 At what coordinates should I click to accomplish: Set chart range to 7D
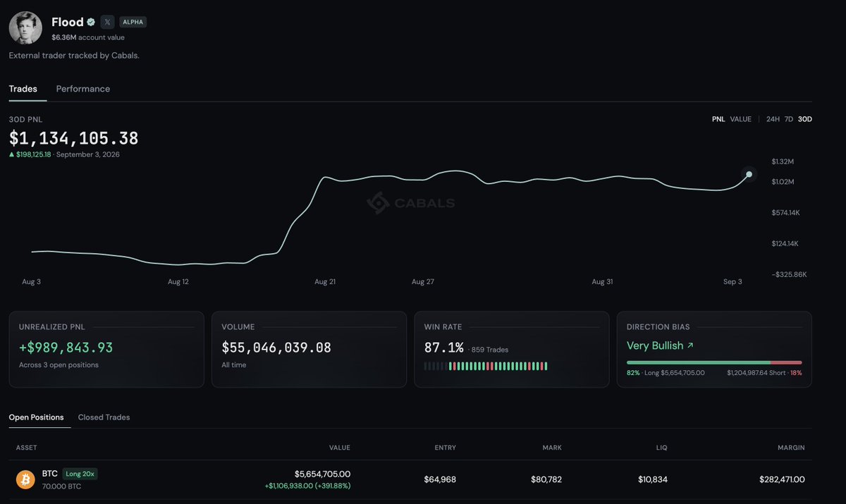(x=789, y=119)
